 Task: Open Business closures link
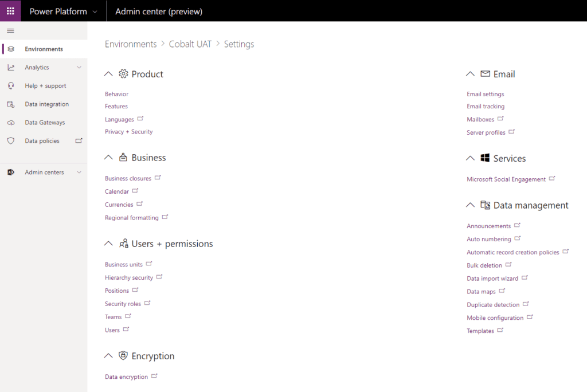tap(128, 178)
